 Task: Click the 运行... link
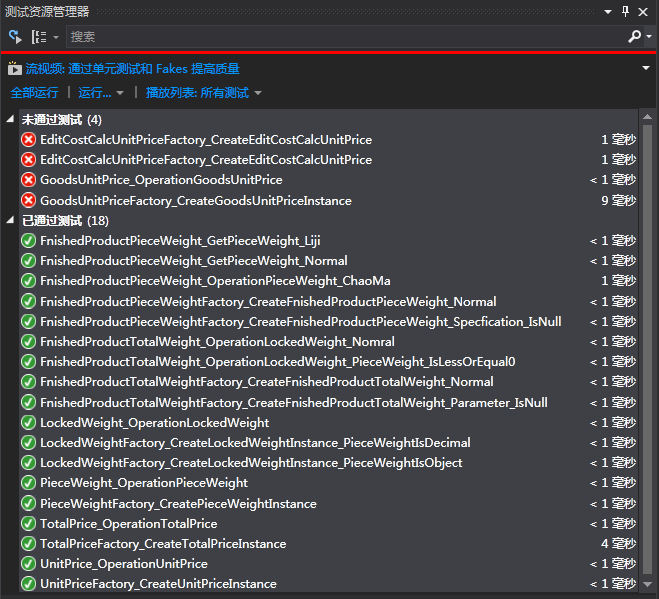tap(95, 92)
